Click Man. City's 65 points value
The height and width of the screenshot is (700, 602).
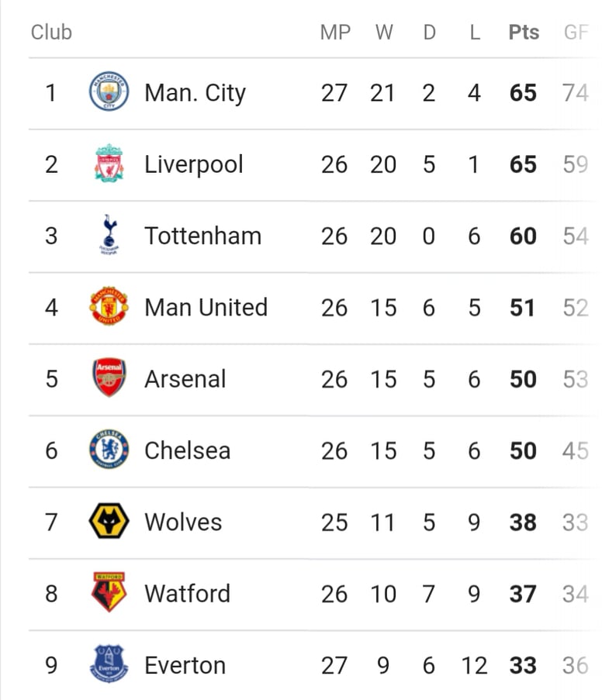[x=523, y=93]
